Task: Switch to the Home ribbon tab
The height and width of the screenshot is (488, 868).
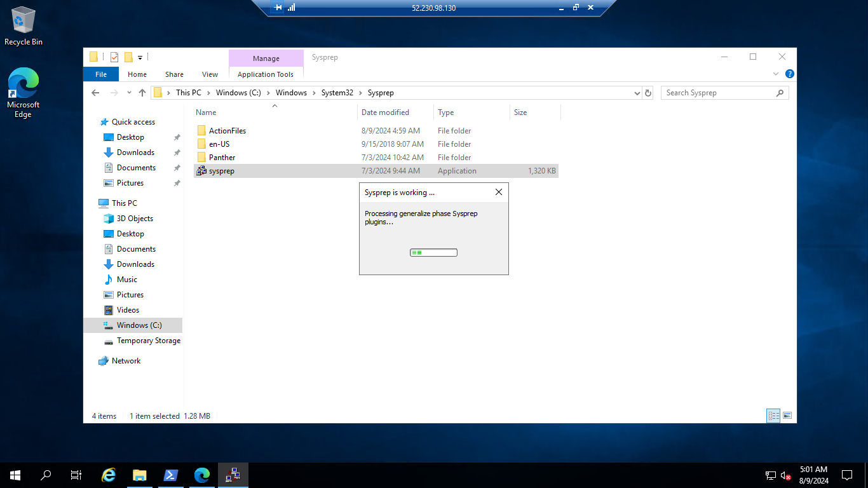Action: tap(137, 74)
